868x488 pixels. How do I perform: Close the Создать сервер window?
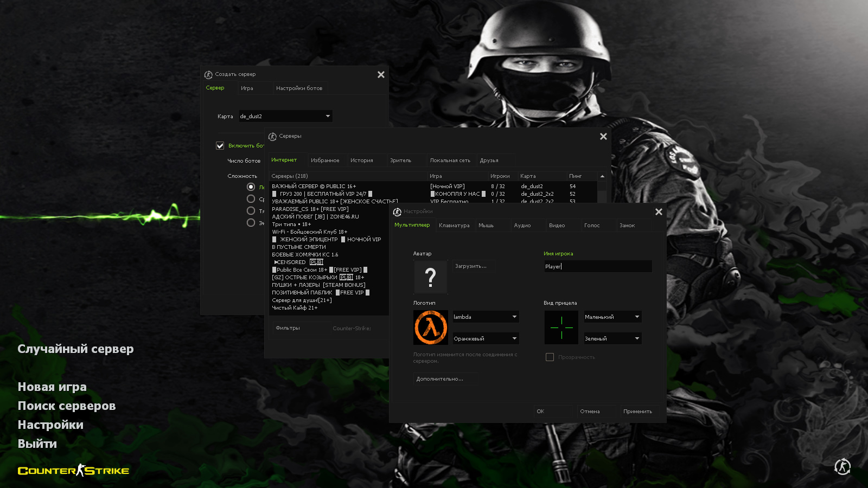381,75
